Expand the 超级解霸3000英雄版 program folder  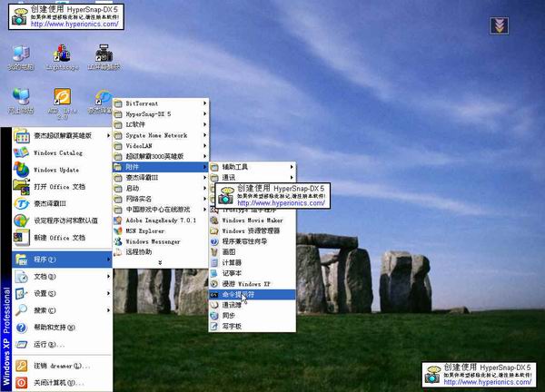coord(161,156)
